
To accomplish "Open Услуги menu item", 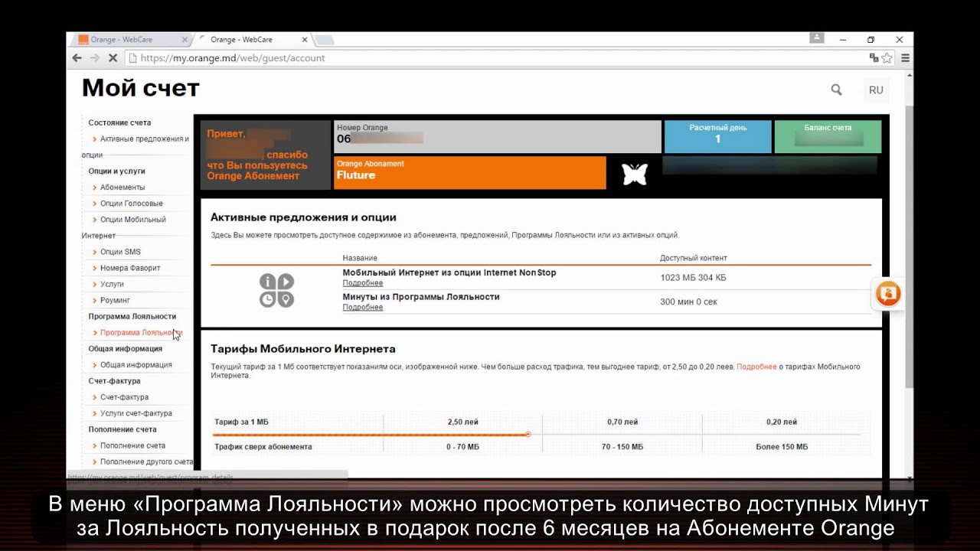I will click(x=112, y=284).
